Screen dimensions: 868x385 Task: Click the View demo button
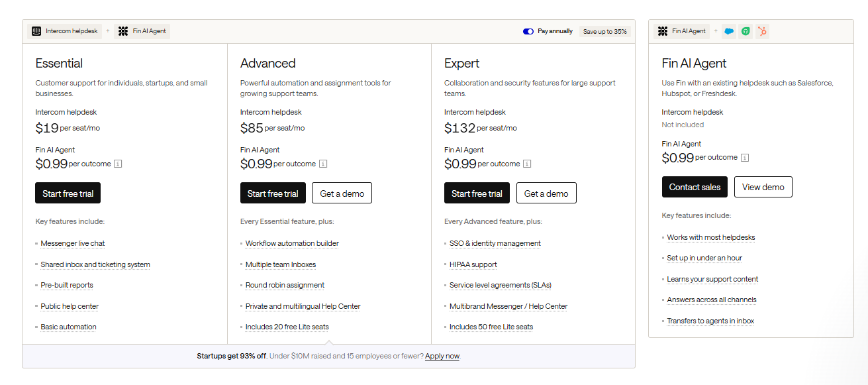(x=763, y=187)
